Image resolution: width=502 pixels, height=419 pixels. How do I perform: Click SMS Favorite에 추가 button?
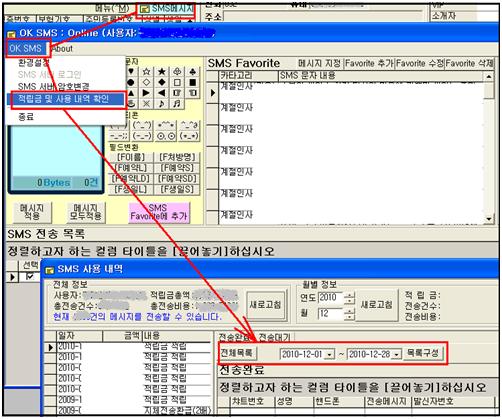tap(159, 212)
